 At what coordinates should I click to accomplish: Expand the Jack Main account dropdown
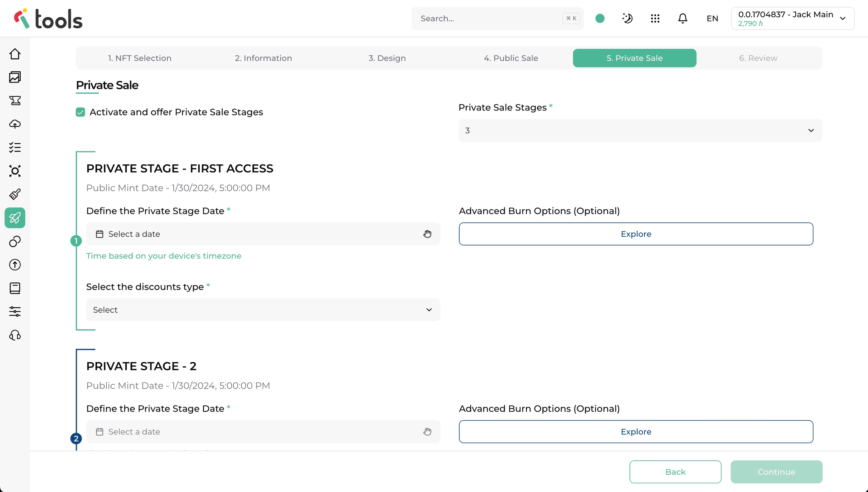pos(793,18)
